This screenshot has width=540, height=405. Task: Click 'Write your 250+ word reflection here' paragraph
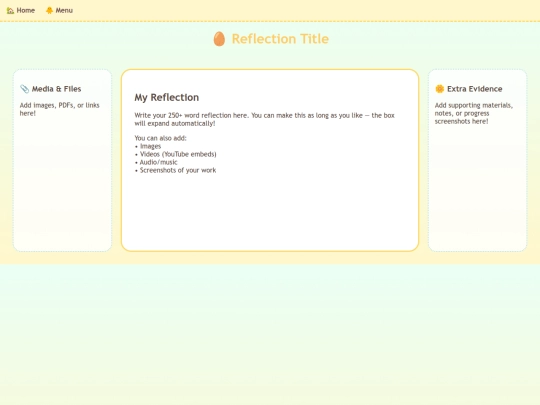[264, 119]
